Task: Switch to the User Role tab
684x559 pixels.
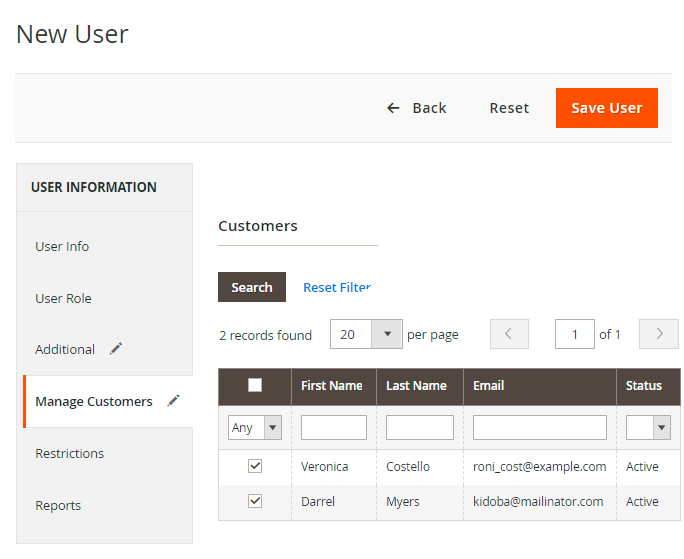Action: coord(63,299)
